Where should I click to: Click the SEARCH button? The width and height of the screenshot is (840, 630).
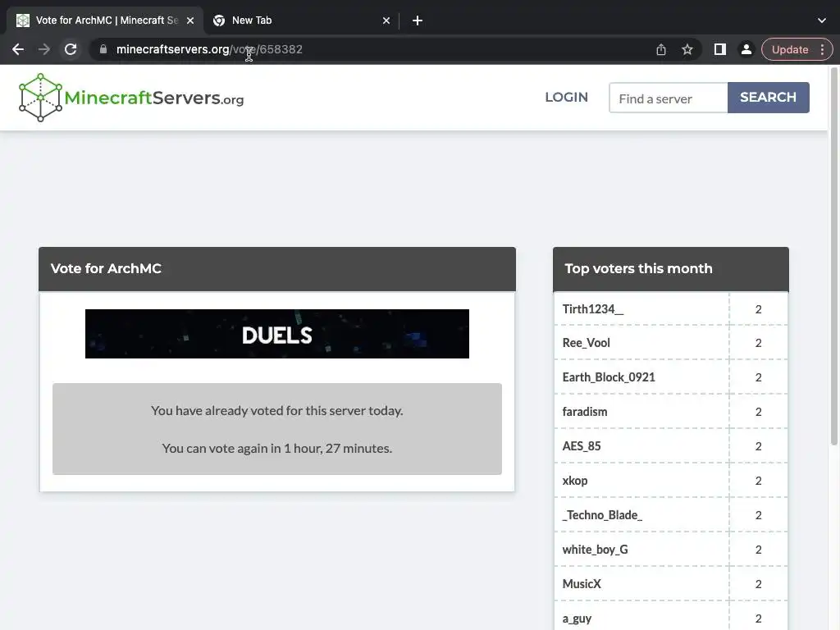pos(768,97)
